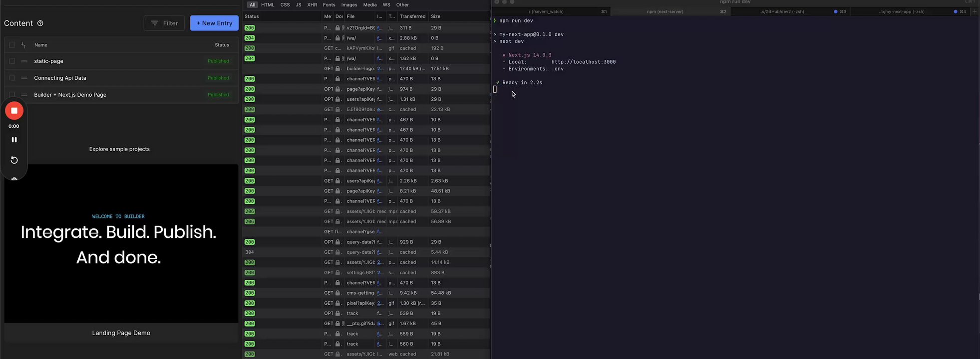Check the Builder + Next.js Demo Page checkbox
Screen dimensions: 980x359
click(12, 95)
